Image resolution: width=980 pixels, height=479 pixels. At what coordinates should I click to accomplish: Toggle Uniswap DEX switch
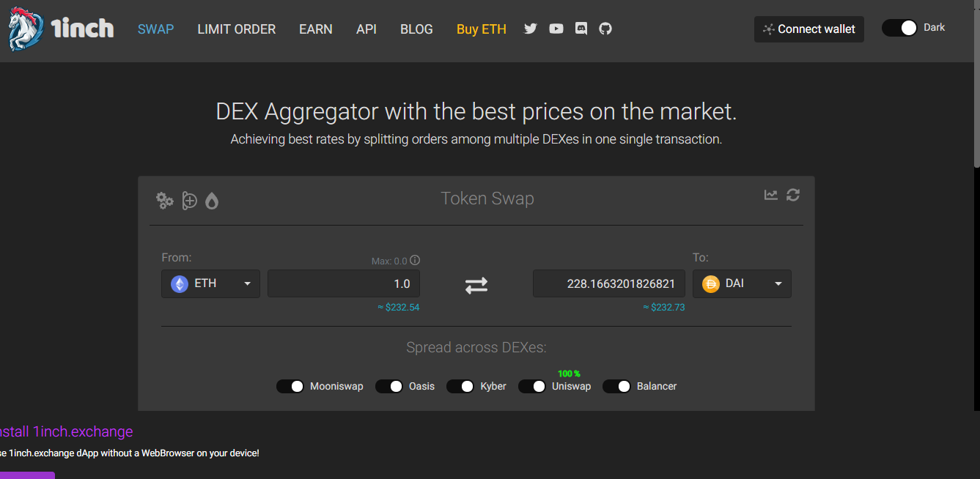click(x=532, y=386)
